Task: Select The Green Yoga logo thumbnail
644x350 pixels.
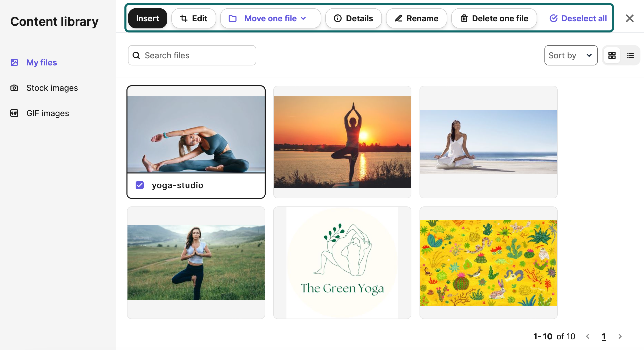Action: (x=342, y=262)
